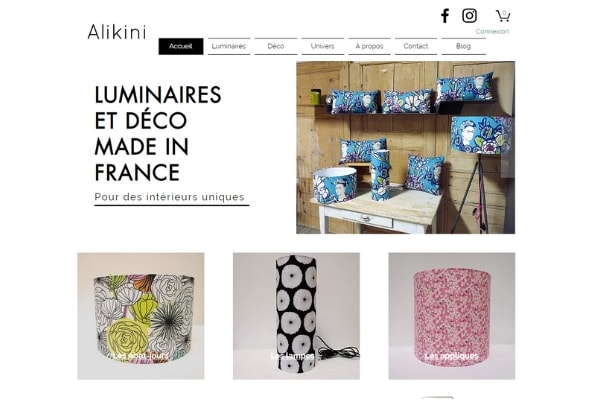Go to the Contact page
The image size is (600, 400).
416,46
